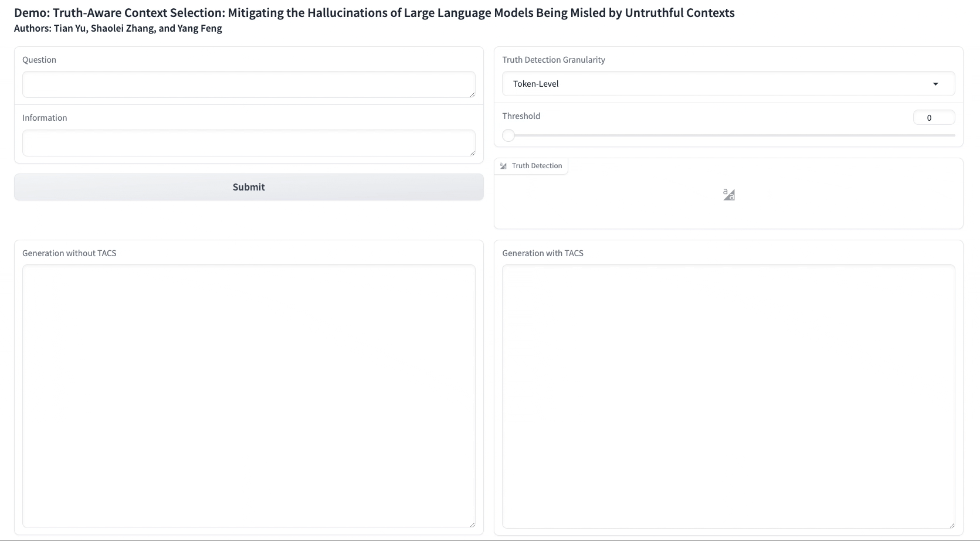
Task: Click the Question box resize handle
Action: pos(472,94)
